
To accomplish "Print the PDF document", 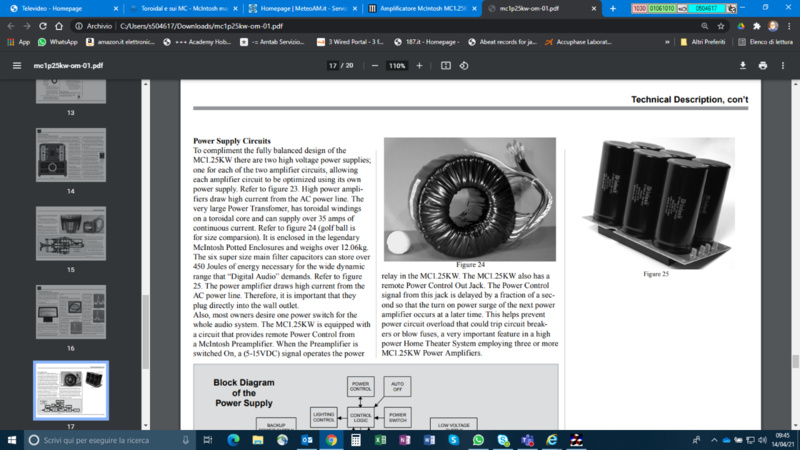I will click(763, 65).
